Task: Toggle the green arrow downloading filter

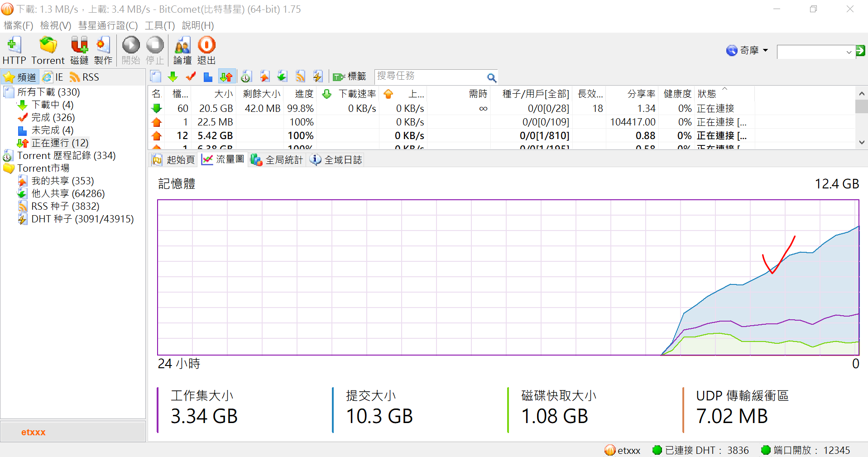Action: 173,77
